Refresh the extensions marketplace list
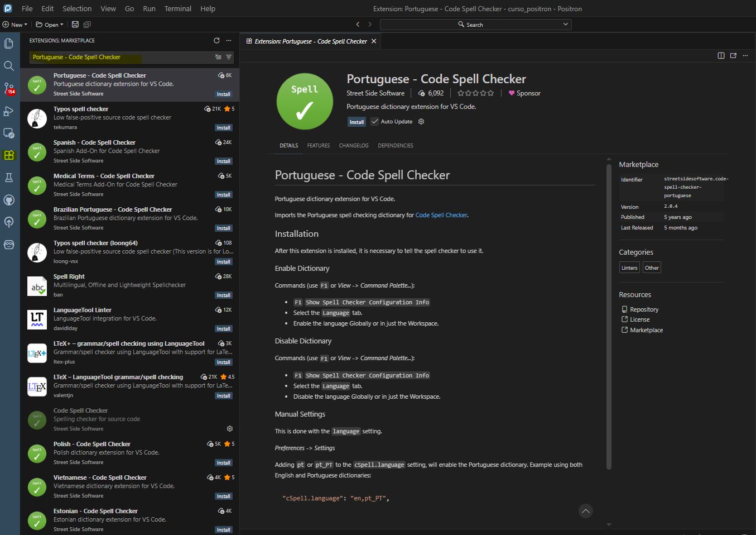Viewport: 756px width, 535px height. (216, 41)
